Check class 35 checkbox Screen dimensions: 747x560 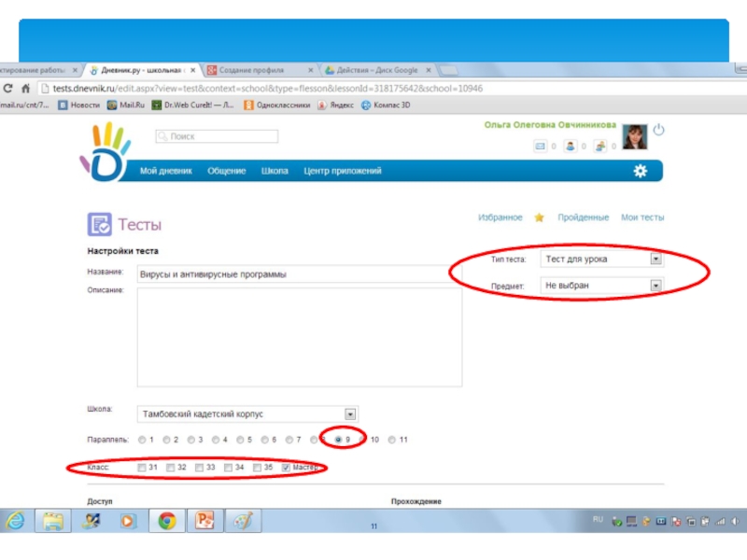point(258,468)
